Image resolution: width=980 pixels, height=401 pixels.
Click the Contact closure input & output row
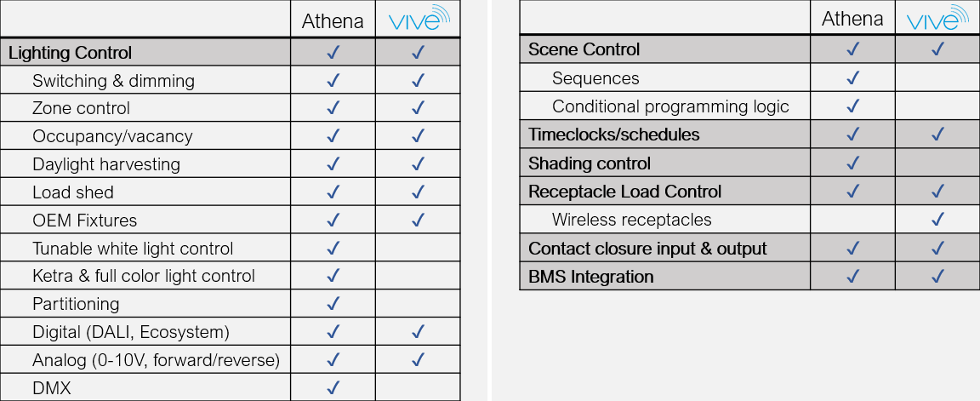tap(647, 249)
